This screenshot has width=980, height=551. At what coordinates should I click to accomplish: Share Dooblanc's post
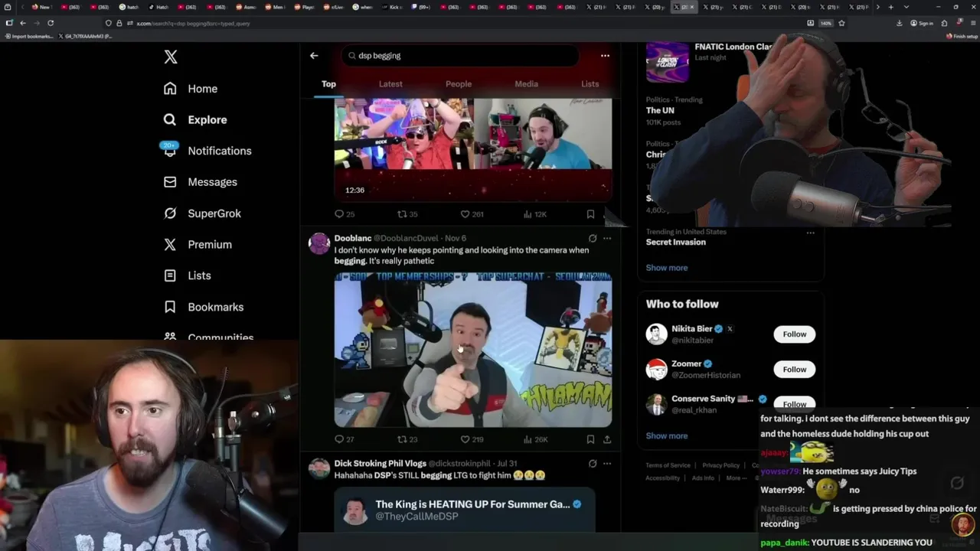(607, 439)
